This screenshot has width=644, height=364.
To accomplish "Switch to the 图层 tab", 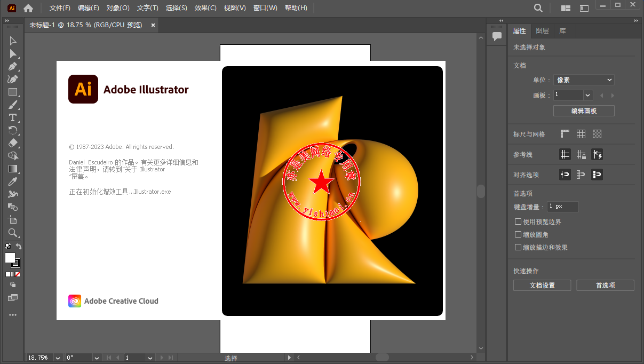I will pyautogui.click(x=542, y=31).
